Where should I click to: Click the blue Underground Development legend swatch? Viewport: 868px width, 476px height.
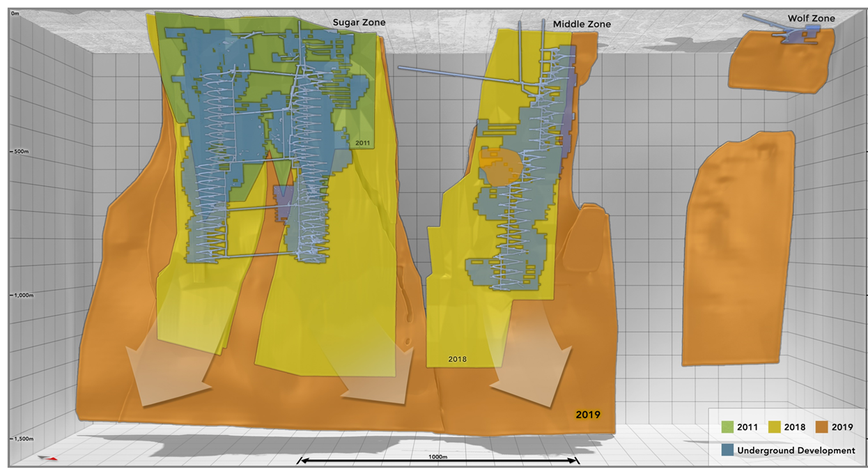(x=727, y=451)
